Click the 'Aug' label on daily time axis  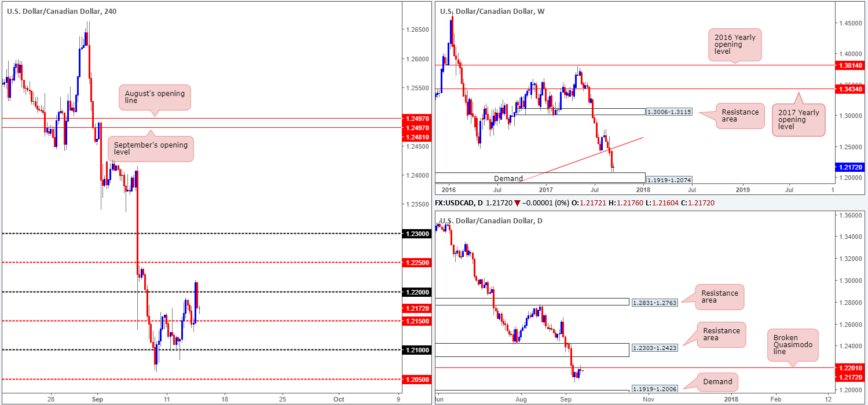tap(522, 399)
